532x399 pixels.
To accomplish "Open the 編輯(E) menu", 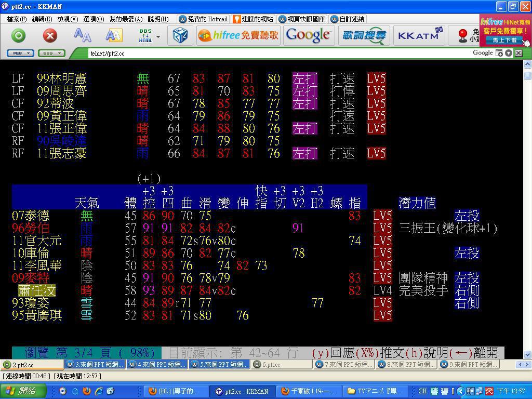I will tap(42, 19).
